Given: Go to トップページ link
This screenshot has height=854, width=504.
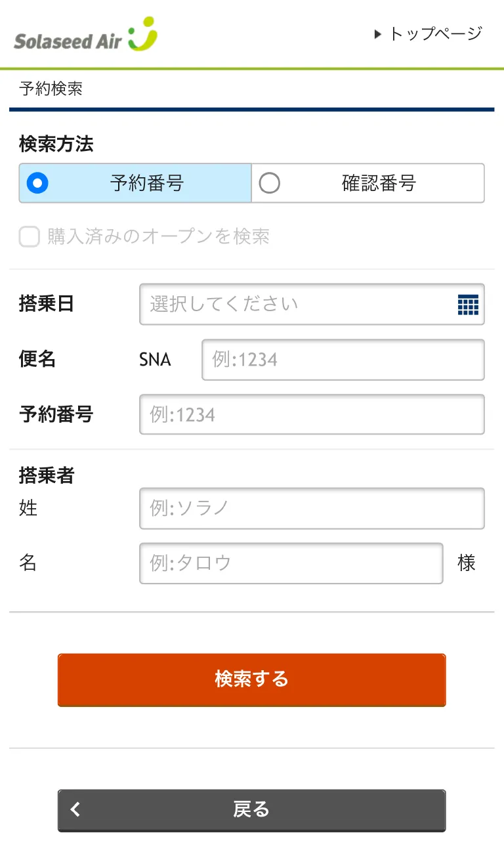Looking at the screenshot, I should coord(435,33).
